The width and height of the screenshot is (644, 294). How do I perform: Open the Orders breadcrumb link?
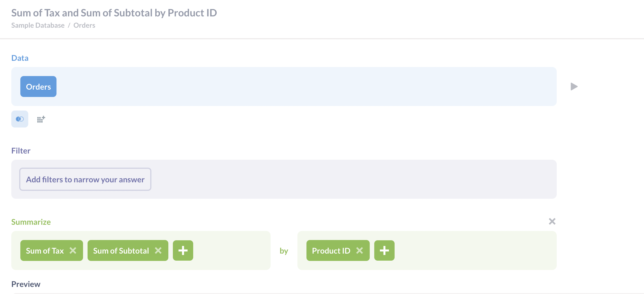click(x=84, y=25)
